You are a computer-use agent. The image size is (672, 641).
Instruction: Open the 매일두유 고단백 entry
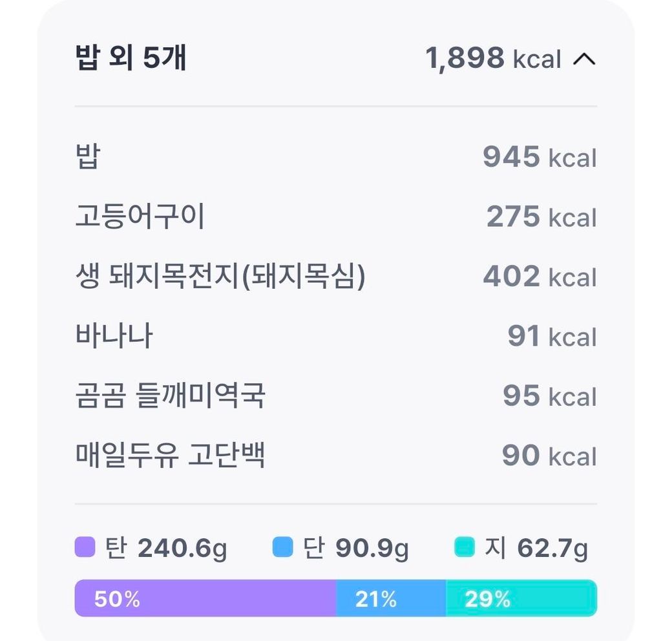(170, 456)
